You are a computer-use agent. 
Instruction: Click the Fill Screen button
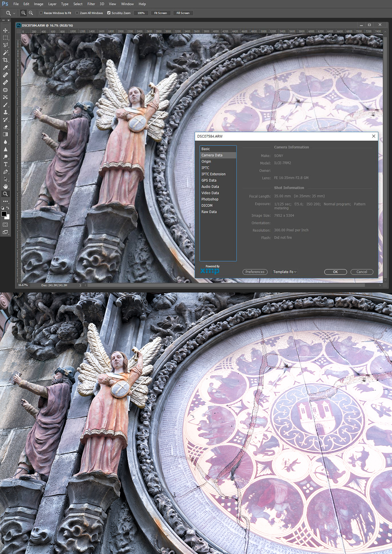point(183,13)
